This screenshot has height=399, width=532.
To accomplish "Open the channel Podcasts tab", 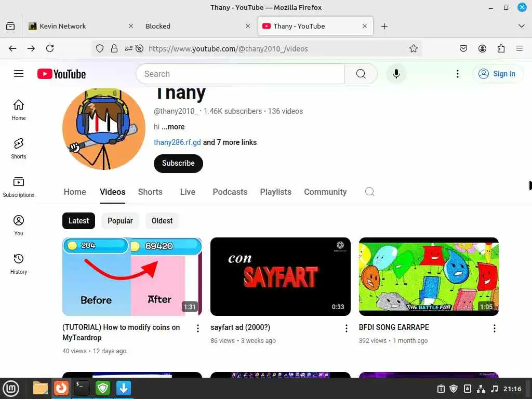I will 230,192.
